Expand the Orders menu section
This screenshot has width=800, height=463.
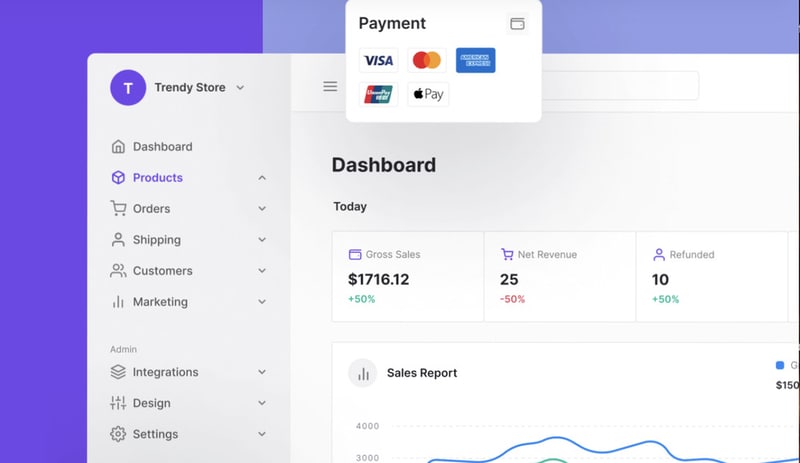click(x=262, y=209)
